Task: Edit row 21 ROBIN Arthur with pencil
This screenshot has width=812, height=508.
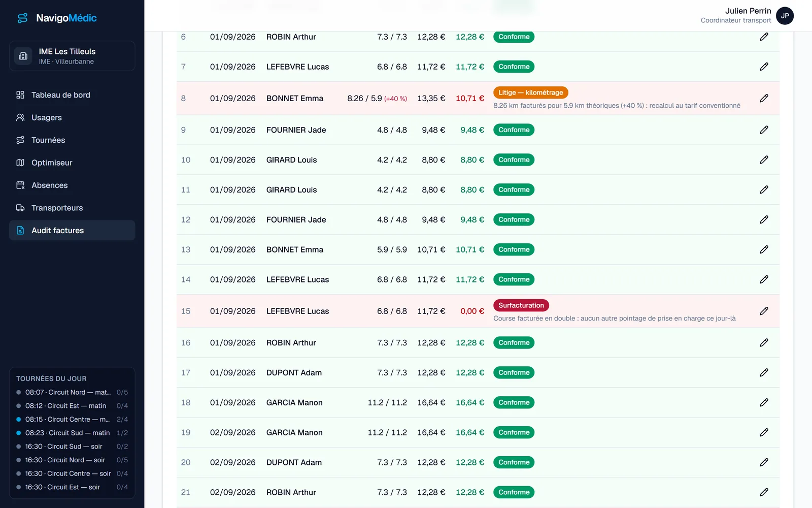Action: 764,492
